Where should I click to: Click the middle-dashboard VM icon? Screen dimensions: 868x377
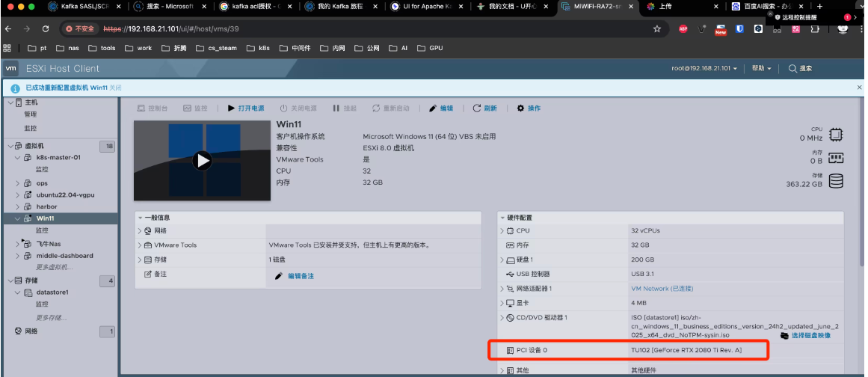[28, 256]
